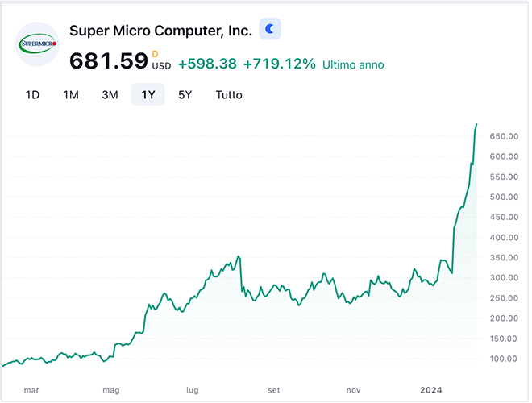Show the 3M chart range
Image resolution: width=532 pixels, height=403 pixels.
[x=110, y=95]
